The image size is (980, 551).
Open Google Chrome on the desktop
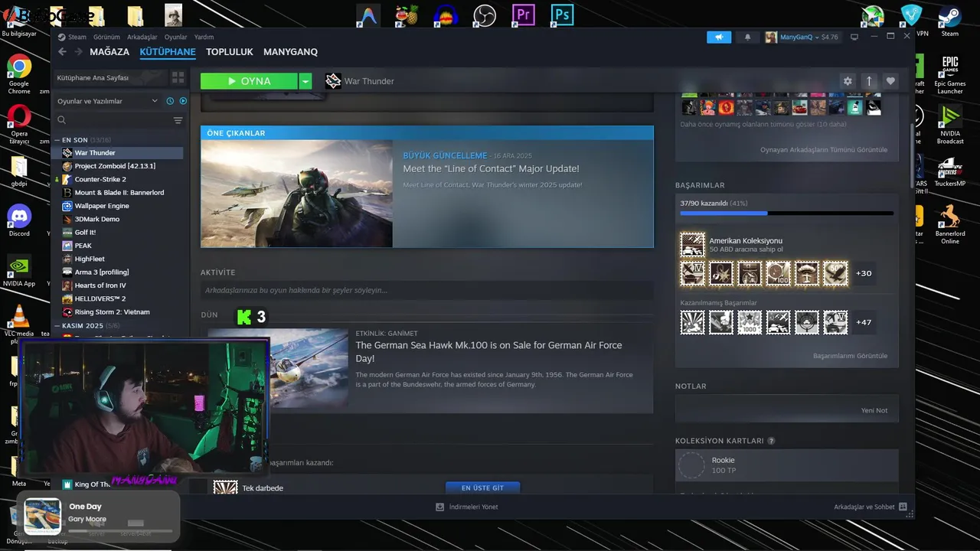point(19,74)
